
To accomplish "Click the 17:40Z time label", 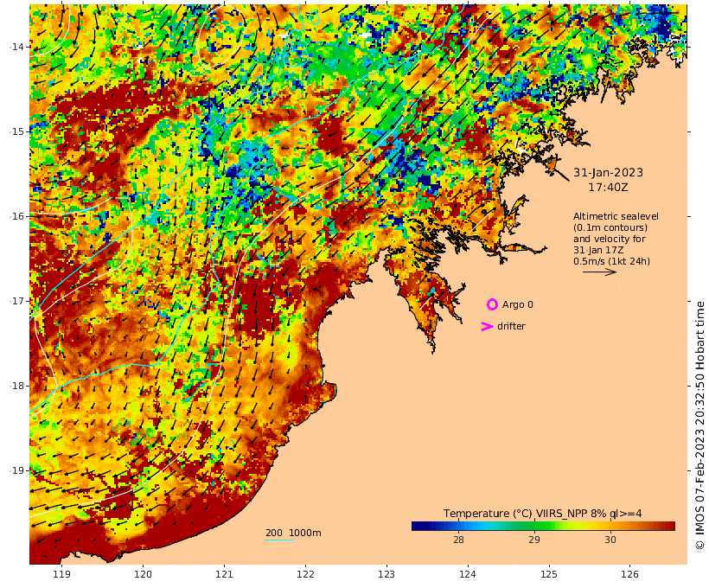I will (608, 187).
